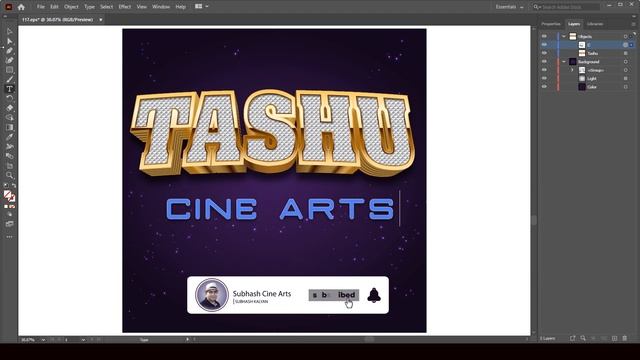
Task: Open the zoom level dropdown
Action: [43, 340]
